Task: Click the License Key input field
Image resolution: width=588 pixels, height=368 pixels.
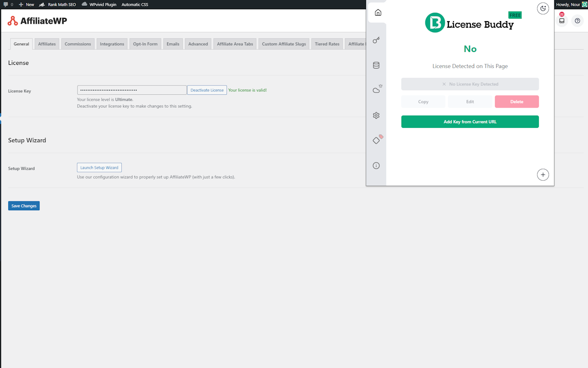Action: pyautogui.click(x=132, y=90)
